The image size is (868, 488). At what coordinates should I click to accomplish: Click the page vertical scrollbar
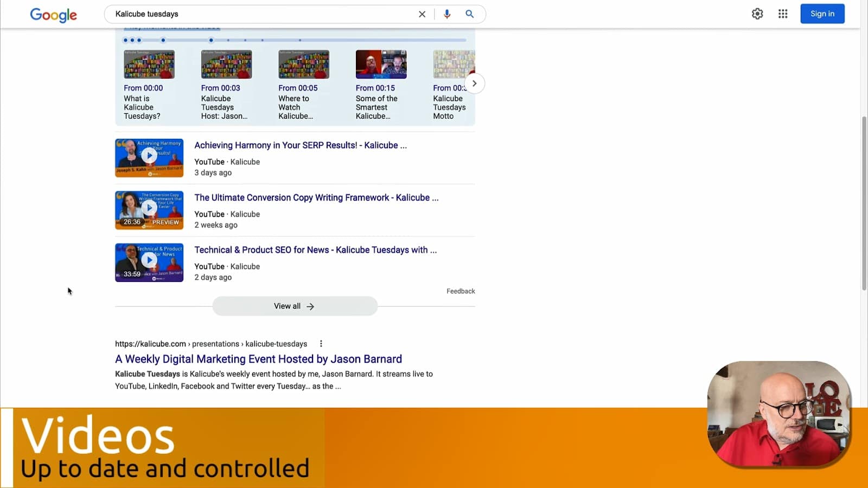[x=864, y=203]
